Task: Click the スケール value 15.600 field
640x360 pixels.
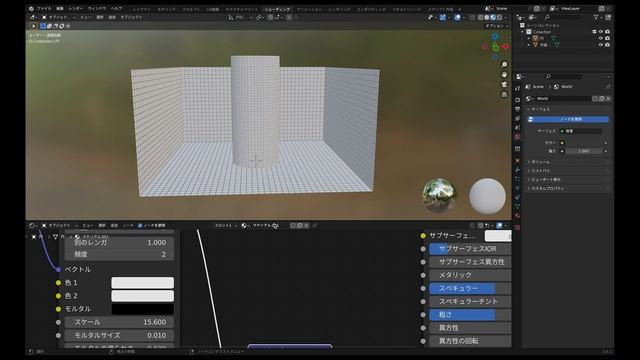Action: tap(119, 322)
